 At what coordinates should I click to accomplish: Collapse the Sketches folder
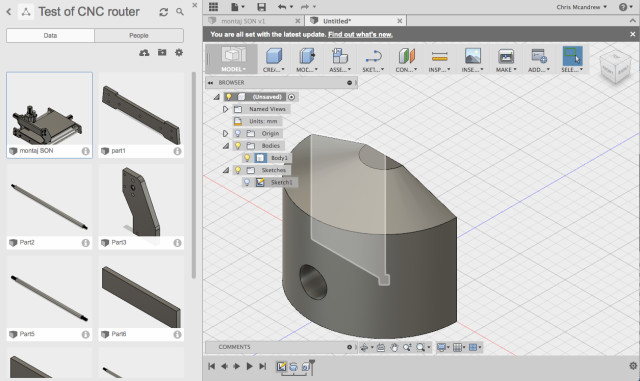click(226, 170)
